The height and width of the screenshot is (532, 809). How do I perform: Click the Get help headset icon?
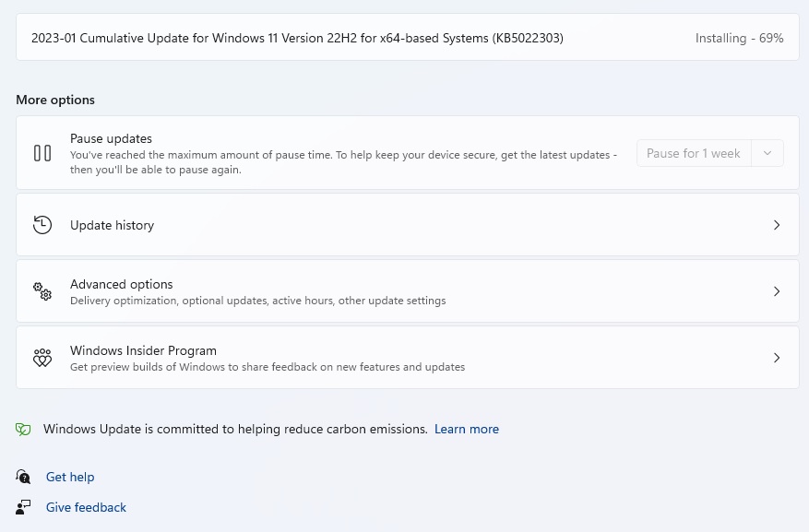(23, 477)
